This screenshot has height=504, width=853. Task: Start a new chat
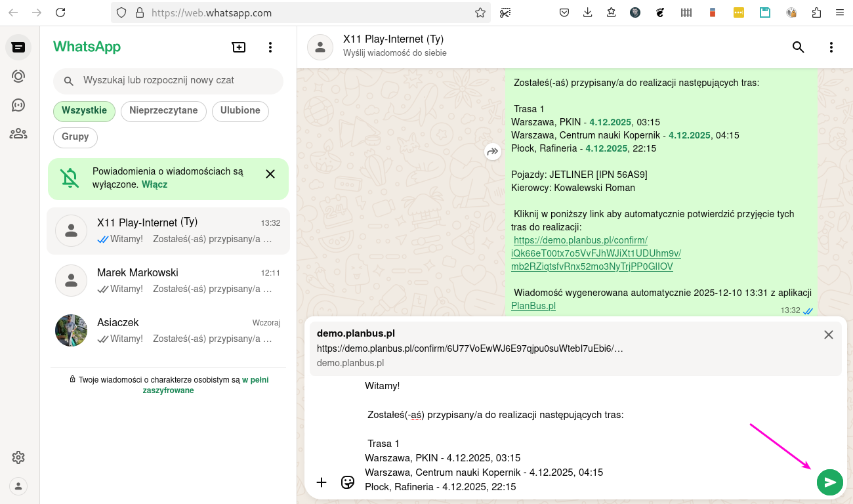[239, 47]
